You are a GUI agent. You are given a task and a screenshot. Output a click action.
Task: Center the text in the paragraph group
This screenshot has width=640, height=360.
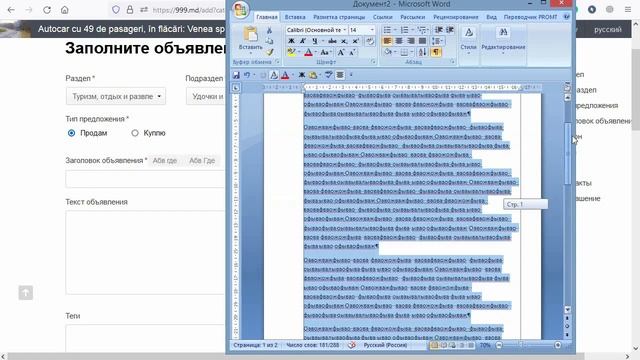pos(399,41)
